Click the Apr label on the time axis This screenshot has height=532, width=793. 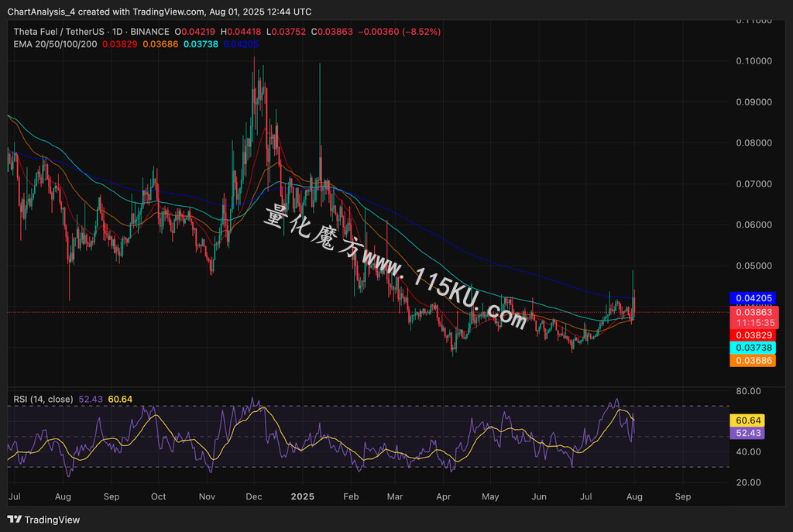click(x=444, y=496)
